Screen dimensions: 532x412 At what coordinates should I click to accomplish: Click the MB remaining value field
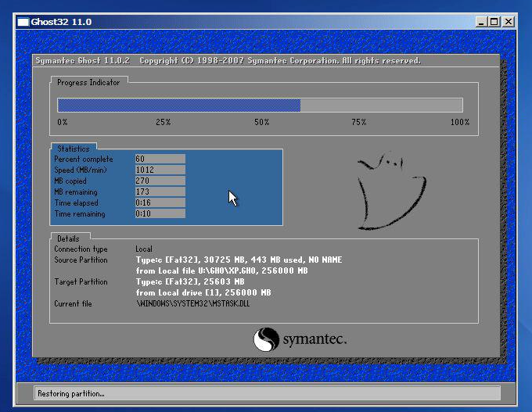[x=160, y=192]
